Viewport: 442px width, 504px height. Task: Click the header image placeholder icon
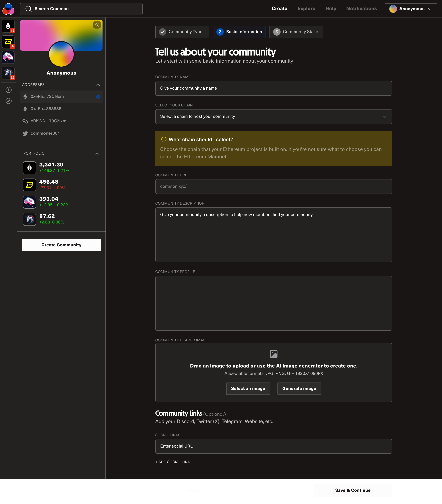tap(273, 354)
